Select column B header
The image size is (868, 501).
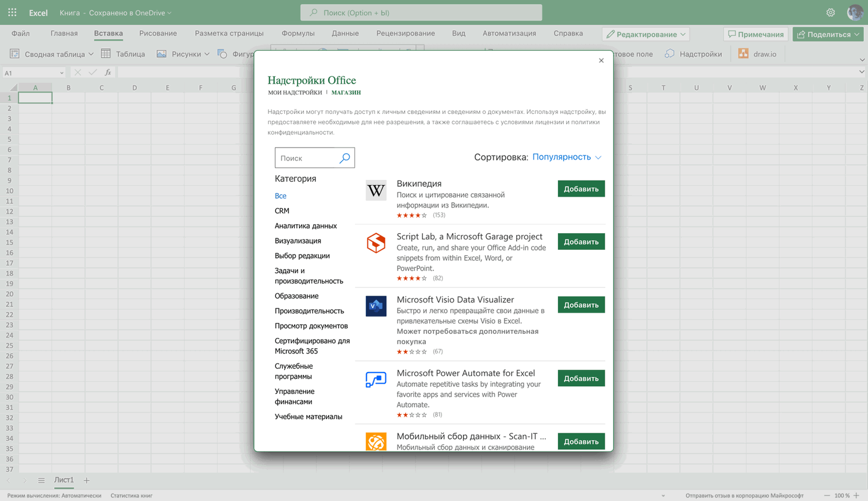pyautogui.click(x=68, y=87)
